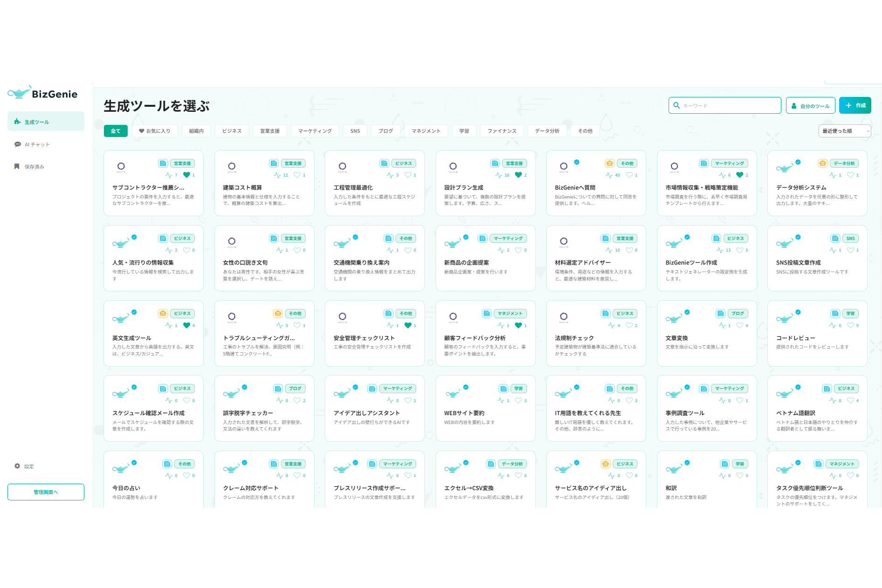Click the magnifier icon in the search bar

677,105
